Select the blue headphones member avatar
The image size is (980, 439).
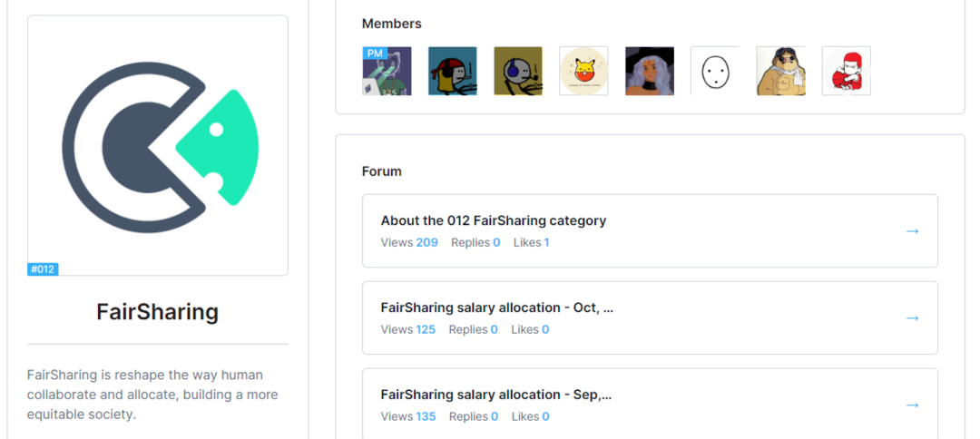518,71
